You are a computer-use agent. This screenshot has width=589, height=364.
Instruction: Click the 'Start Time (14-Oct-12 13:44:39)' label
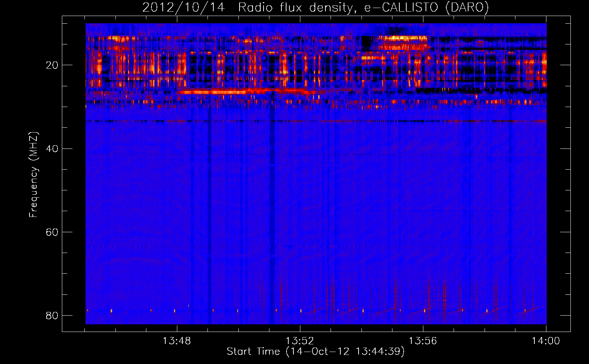(316, 352)
